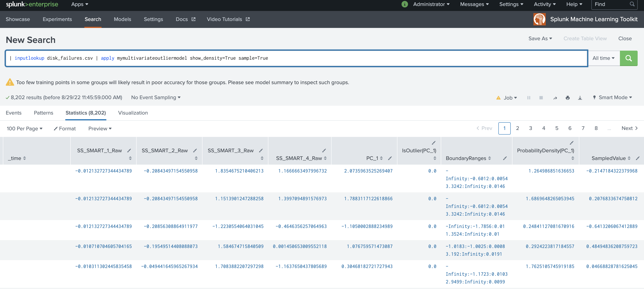Open the Messages dropdown

474,4
